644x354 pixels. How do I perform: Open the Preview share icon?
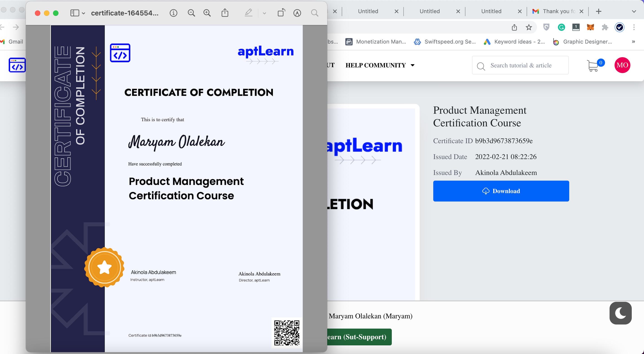point(225,13)
